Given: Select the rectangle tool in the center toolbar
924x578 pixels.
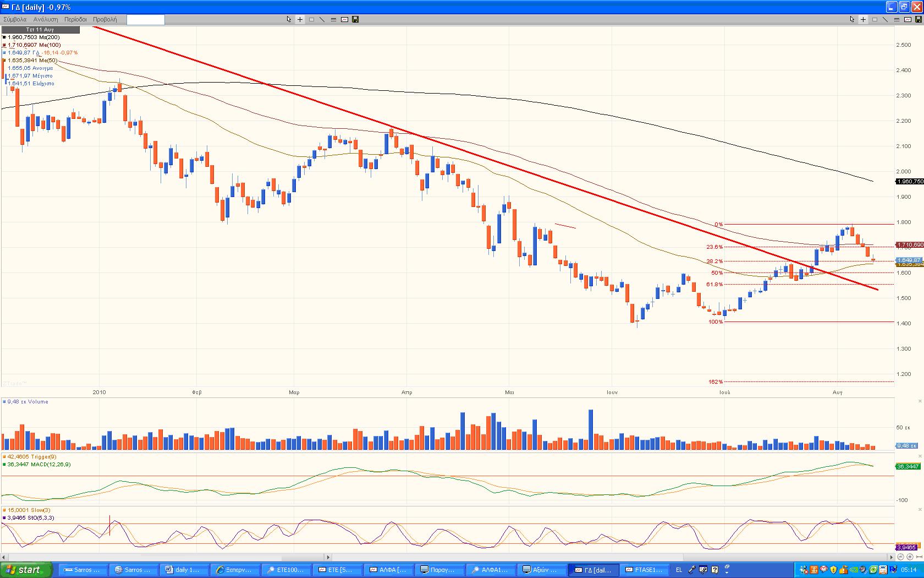Looking at the screenshot, I should click(311, 19).
